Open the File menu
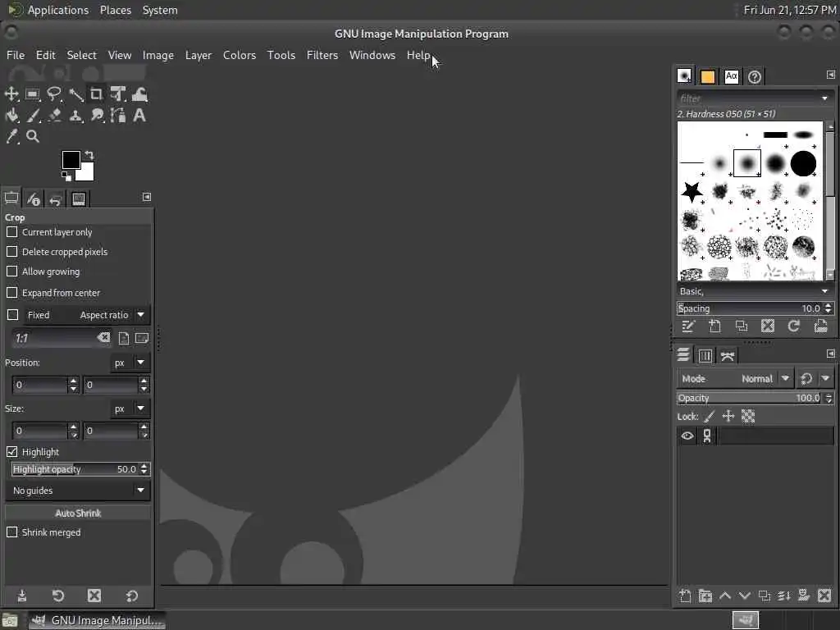The width and height of the screenshot is (840, 630). coord(16,55)
